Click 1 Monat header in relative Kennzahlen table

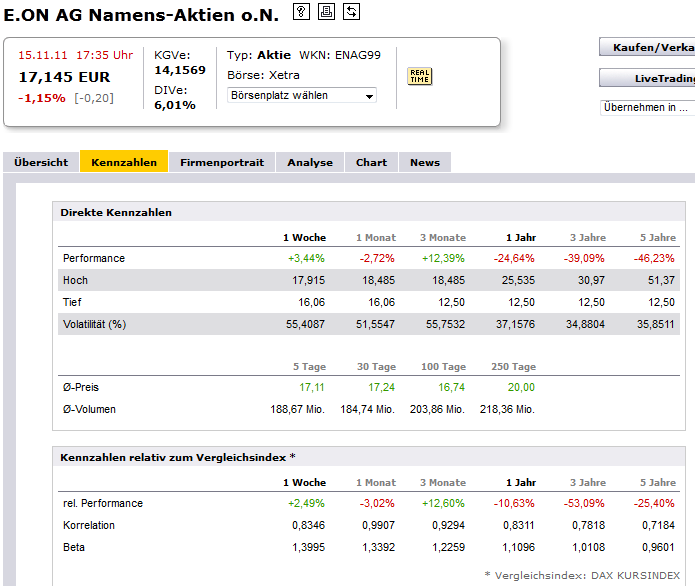376,483
